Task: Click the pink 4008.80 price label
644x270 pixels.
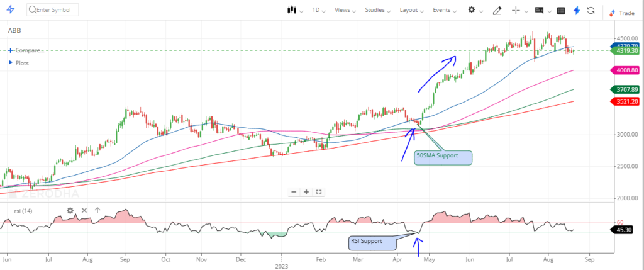Action: tap(625, 70)
